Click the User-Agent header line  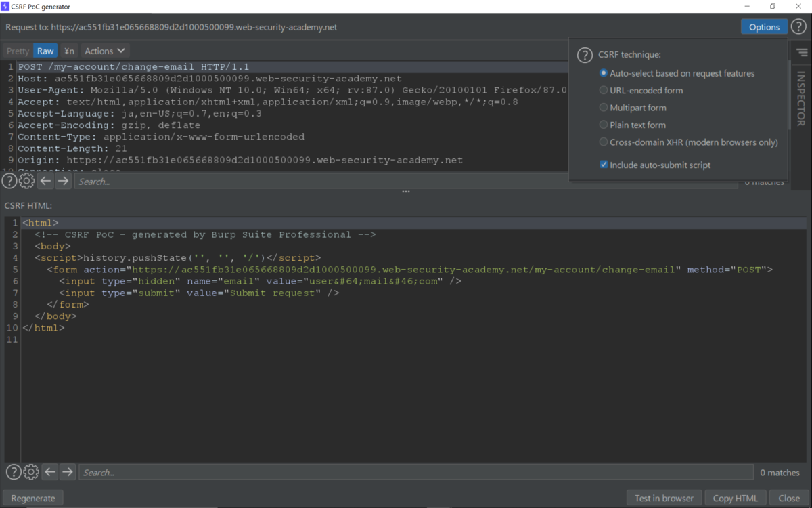(292, 90)
